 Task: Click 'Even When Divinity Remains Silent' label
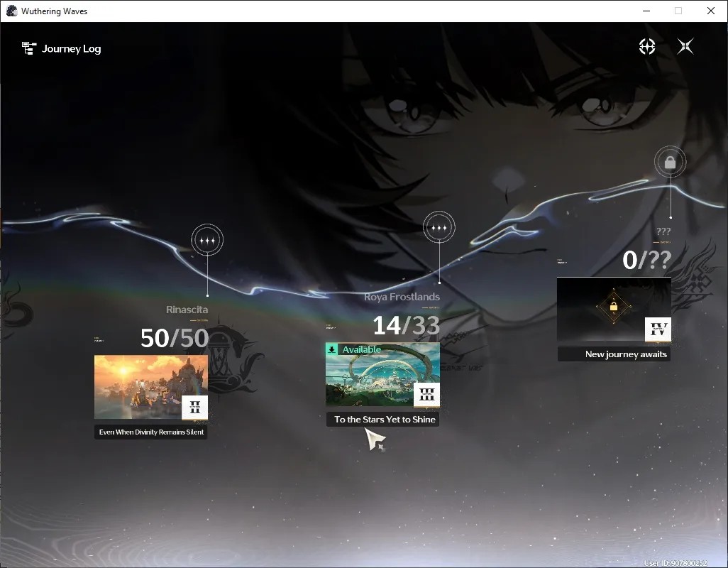click(x=151, y=432)
